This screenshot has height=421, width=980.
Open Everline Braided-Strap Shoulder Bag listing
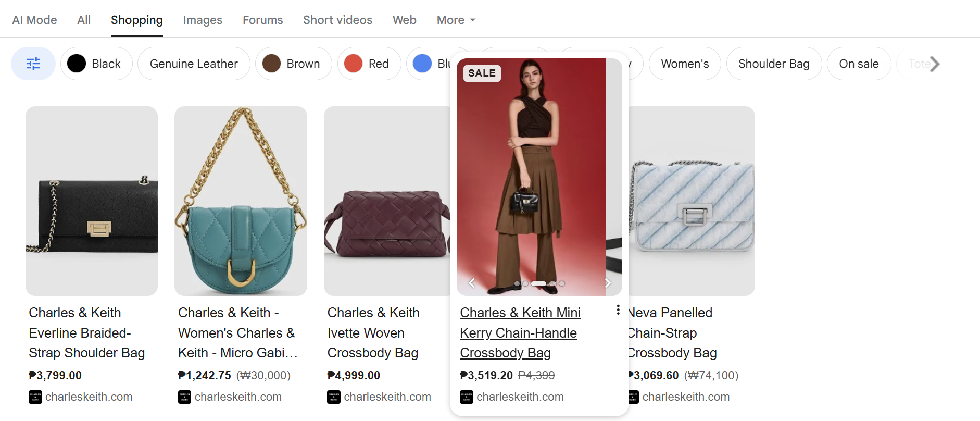86,332
